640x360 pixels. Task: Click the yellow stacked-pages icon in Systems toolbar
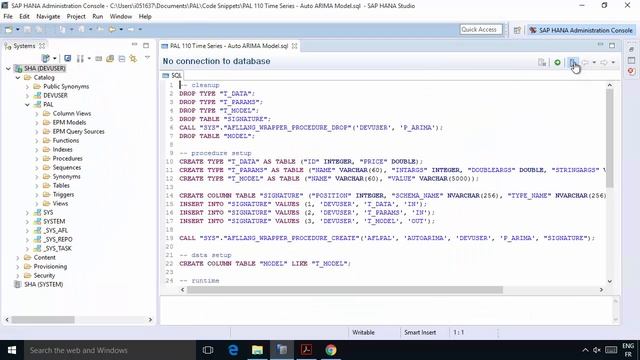tap(110, 59)
